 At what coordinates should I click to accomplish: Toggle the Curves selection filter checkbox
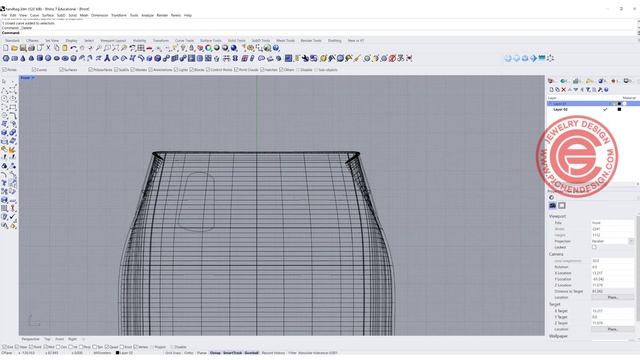tap(34, 70)
